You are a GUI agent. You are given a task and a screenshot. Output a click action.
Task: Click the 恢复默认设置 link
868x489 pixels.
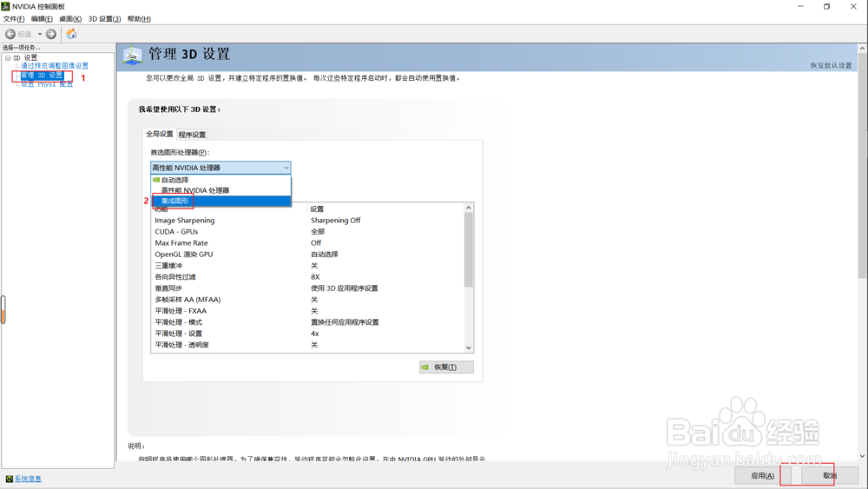tap(831, 65)
